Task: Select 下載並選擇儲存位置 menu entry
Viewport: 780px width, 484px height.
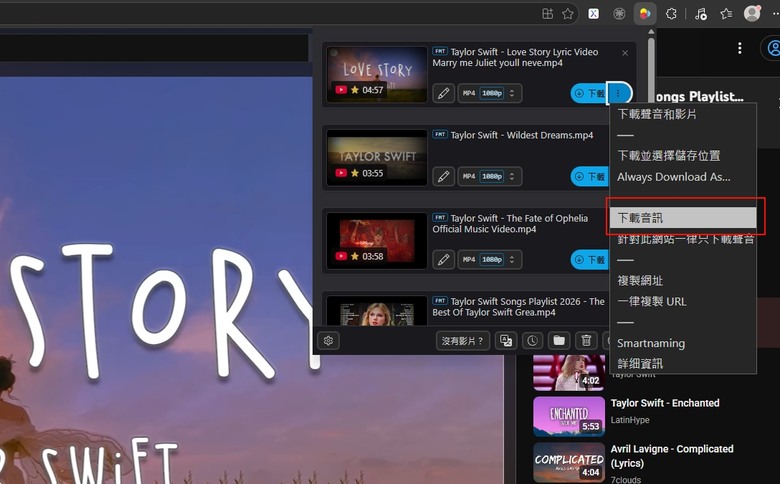Action: [682, 156]
